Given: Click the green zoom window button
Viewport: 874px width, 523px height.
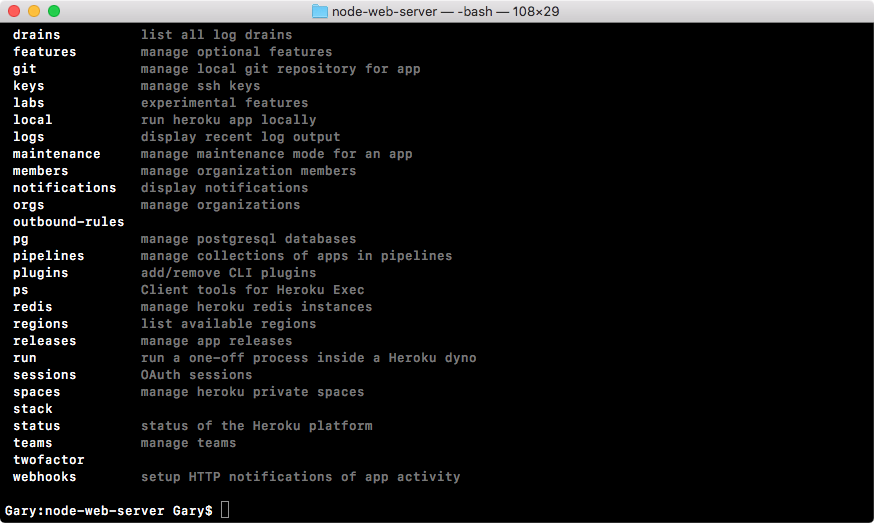Looking at the screenshot, I should point(54,11).
